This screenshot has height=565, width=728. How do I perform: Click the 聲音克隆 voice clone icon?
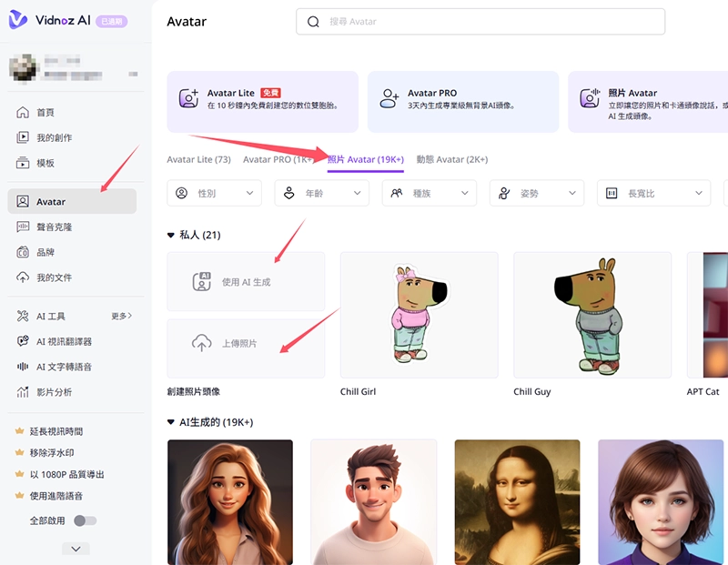[22, 227]
